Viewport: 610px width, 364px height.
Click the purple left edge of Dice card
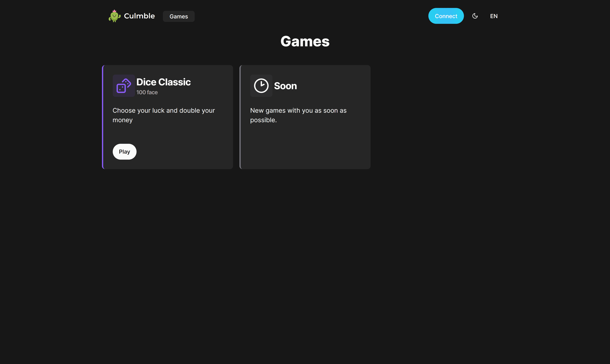click(x=103, y=117)
